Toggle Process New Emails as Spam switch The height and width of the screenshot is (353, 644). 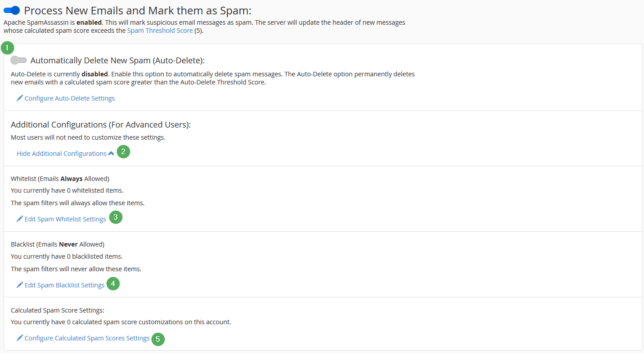[12, 10]
